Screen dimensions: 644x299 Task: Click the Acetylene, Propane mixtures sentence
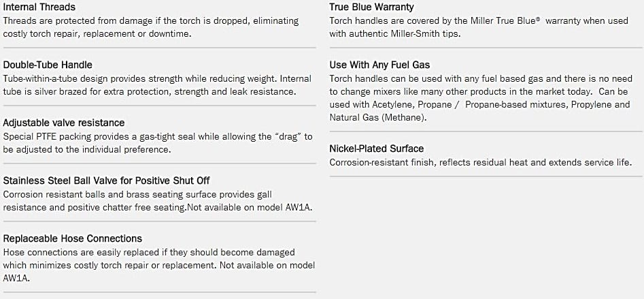tap(479, 104)
